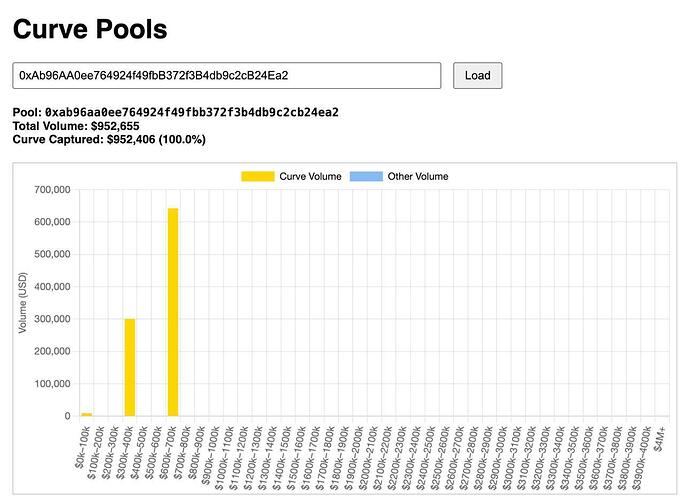Select the tall $600k–$700k yellow bar
This screenshot has height=500, width=683.
(173, 312)
